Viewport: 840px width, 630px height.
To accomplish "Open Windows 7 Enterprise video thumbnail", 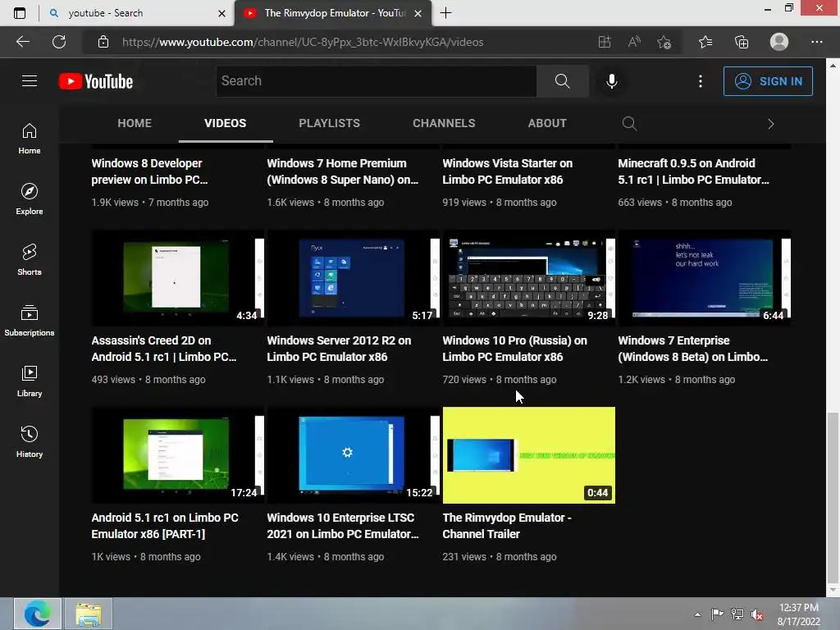I will (x=704, y=278).
